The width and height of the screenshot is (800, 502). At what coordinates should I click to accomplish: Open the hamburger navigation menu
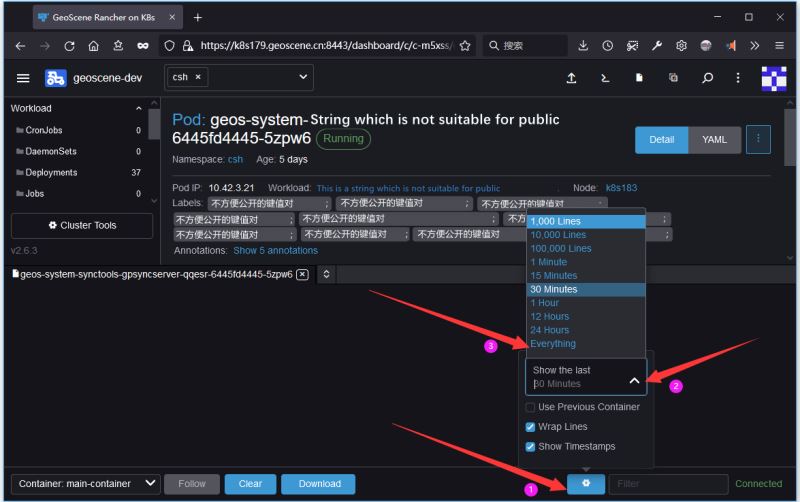[23, 78]
